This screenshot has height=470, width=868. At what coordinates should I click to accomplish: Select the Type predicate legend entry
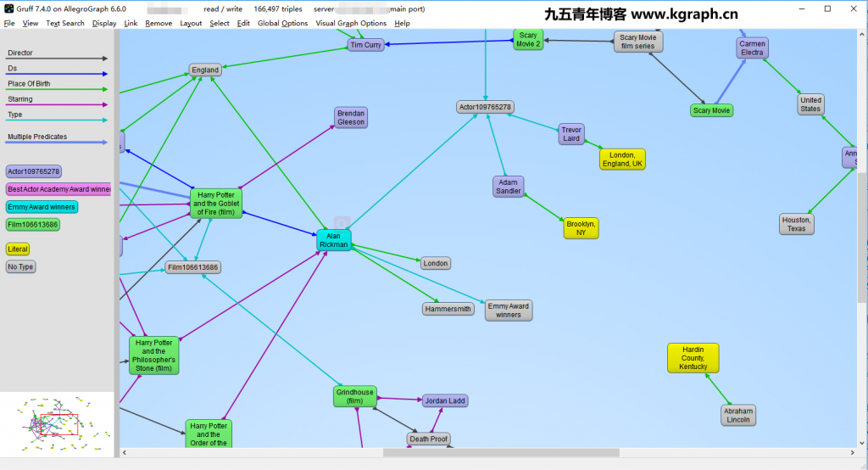[x=57, y=116]
